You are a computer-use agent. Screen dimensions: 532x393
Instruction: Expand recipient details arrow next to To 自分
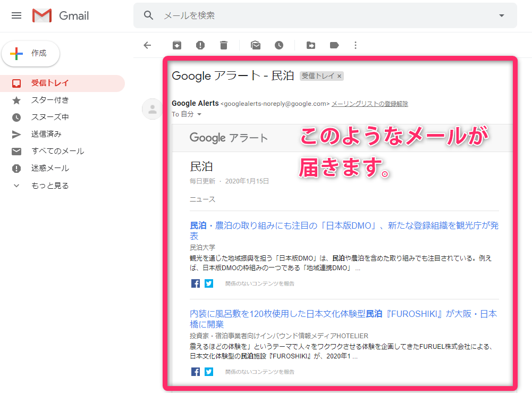click(199, 114)
